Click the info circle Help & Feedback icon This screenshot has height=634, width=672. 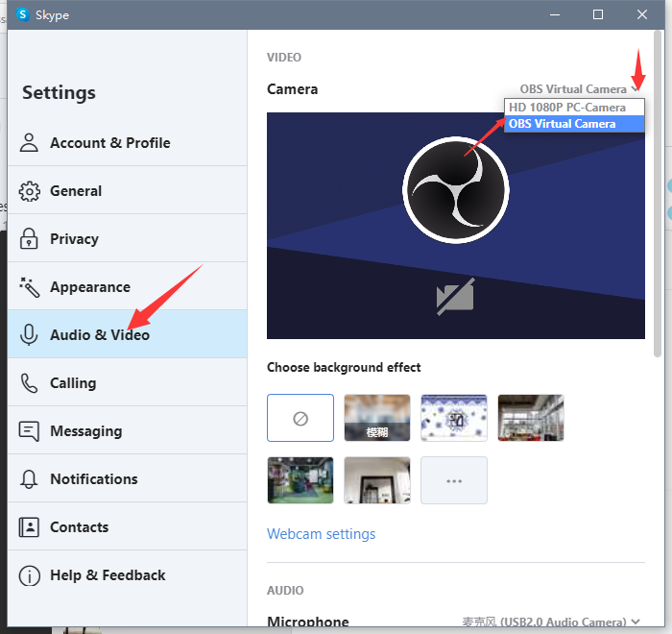click(29, 575)
